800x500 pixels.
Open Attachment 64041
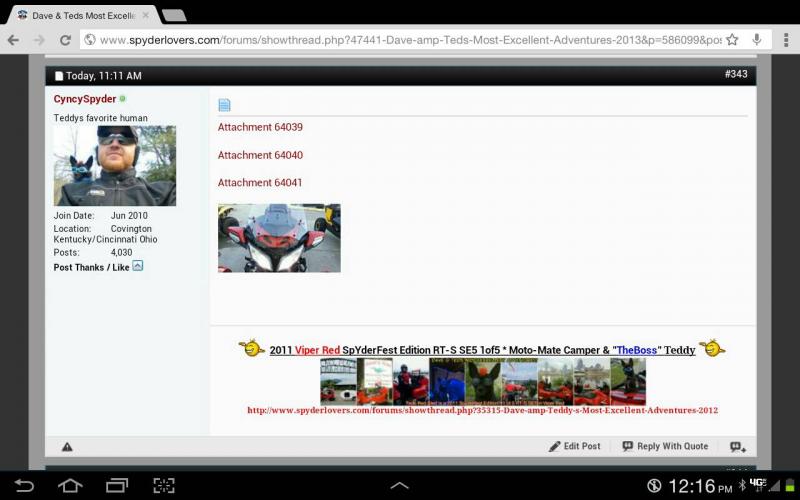260,183
